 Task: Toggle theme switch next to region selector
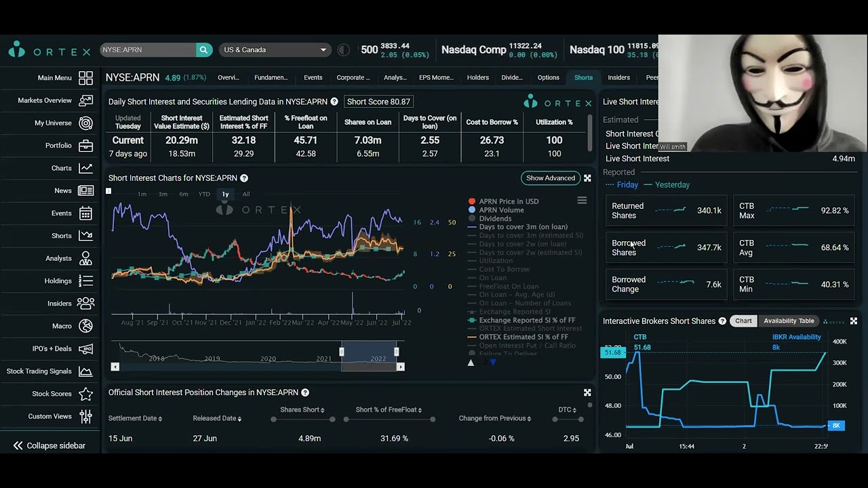pyautogui.click(x=344, y=49)
